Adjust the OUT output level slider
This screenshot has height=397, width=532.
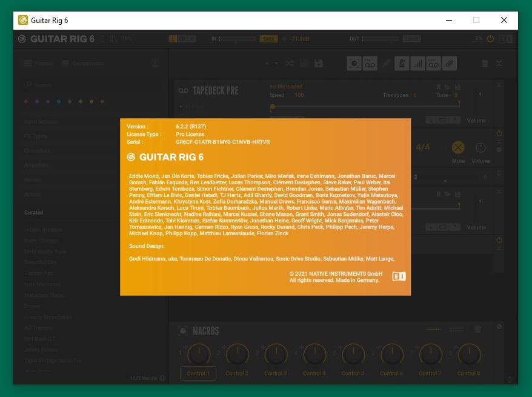coord(381,39)
